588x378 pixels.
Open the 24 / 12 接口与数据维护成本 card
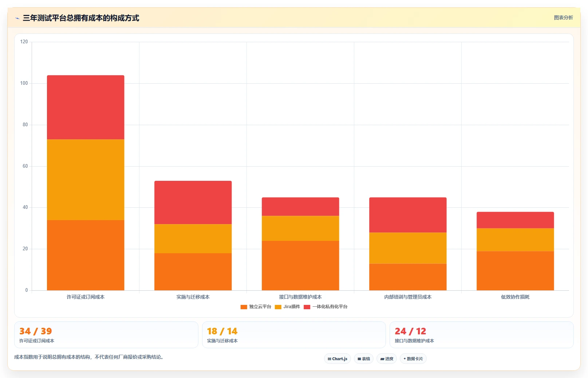(482, 335)
